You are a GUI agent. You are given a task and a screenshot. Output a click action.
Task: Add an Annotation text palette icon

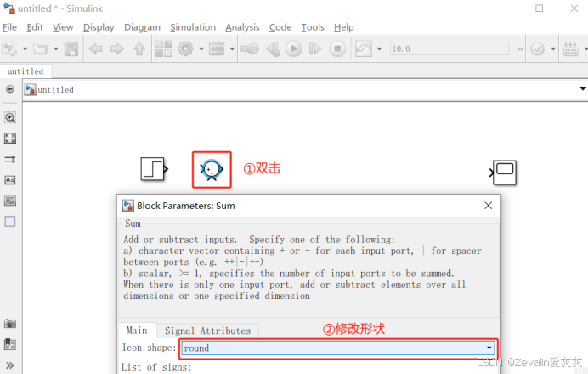pyautogui.click(x=10, y=180)
